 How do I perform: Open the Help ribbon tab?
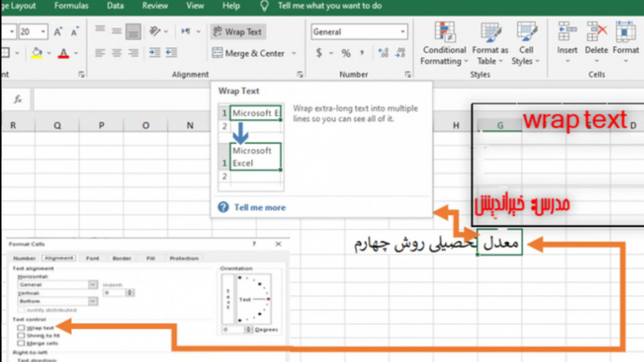(x=231, y=6)
